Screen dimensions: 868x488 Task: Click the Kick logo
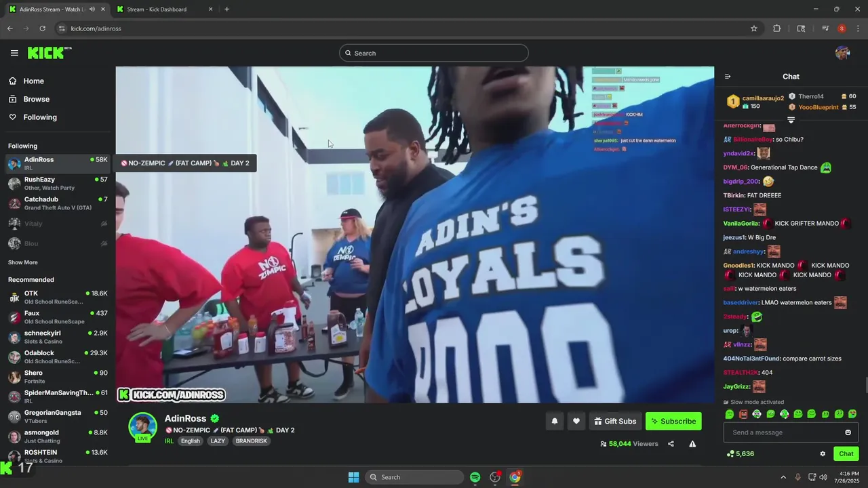49,53
